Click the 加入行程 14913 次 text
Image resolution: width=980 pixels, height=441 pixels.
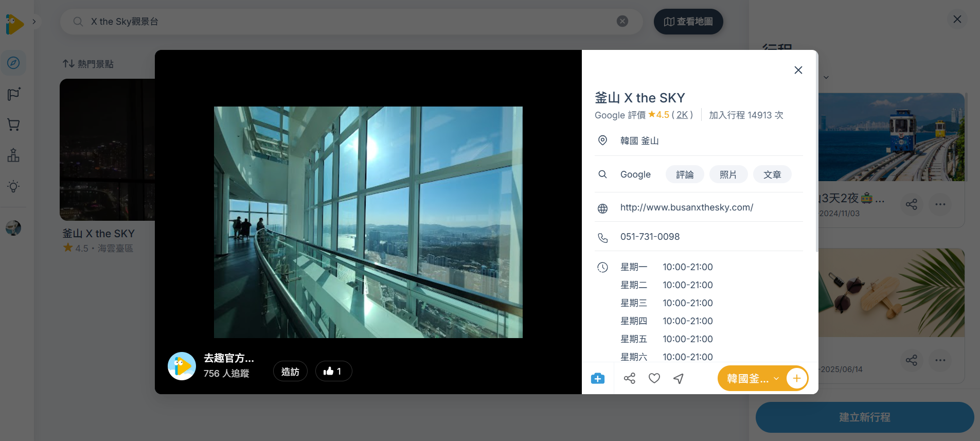(746, 115)
